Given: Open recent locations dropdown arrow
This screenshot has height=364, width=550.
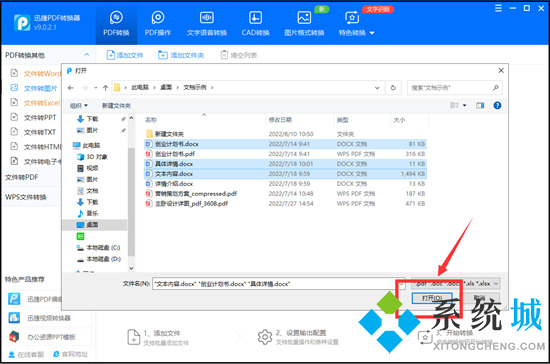Looking at the screenshot, I should point(95,88).
